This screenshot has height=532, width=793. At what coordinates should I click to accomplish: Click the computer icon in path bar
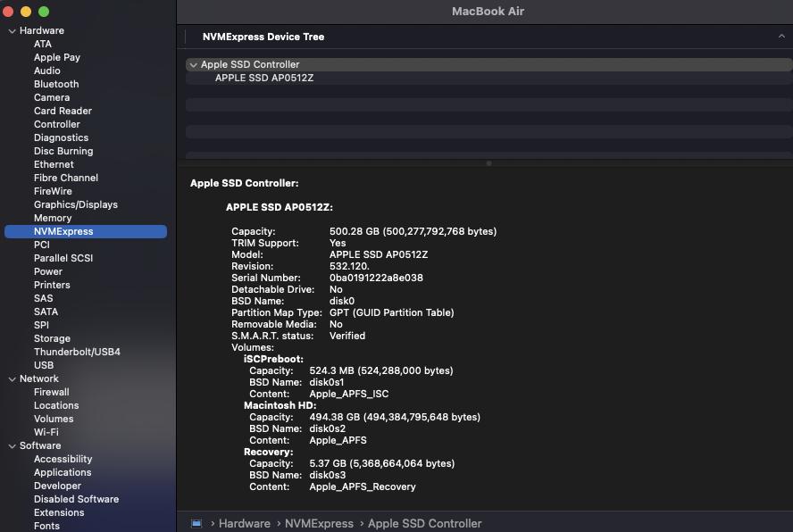[196, 523]
